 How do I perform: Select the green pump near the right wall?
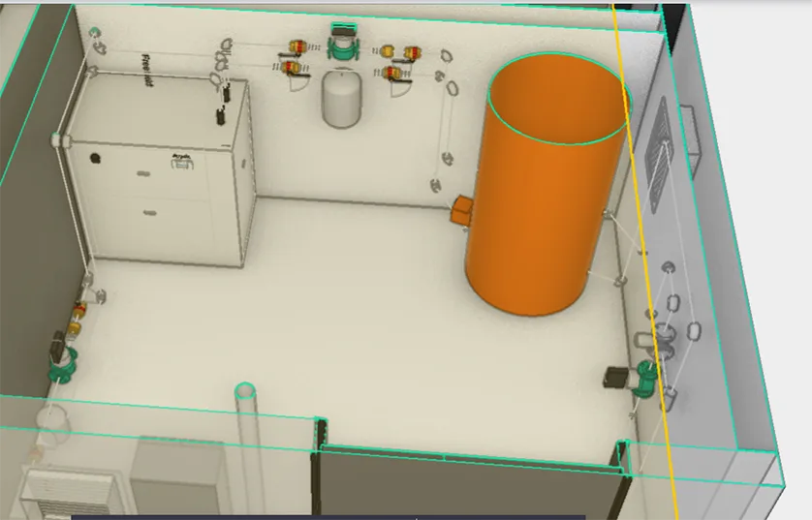pyautogui.click(x=644, y=380)
